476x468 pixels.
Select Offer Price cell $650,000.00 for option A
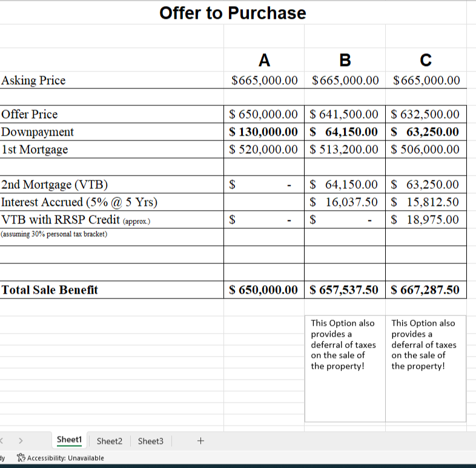click(x=264, y=114)
